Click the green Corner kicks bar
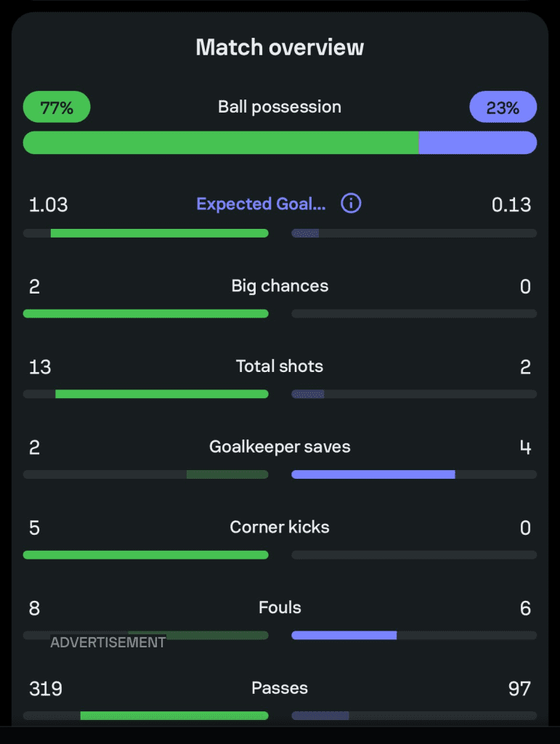The width and height of the screenshot is (560, 744). (x=145, y=555)
